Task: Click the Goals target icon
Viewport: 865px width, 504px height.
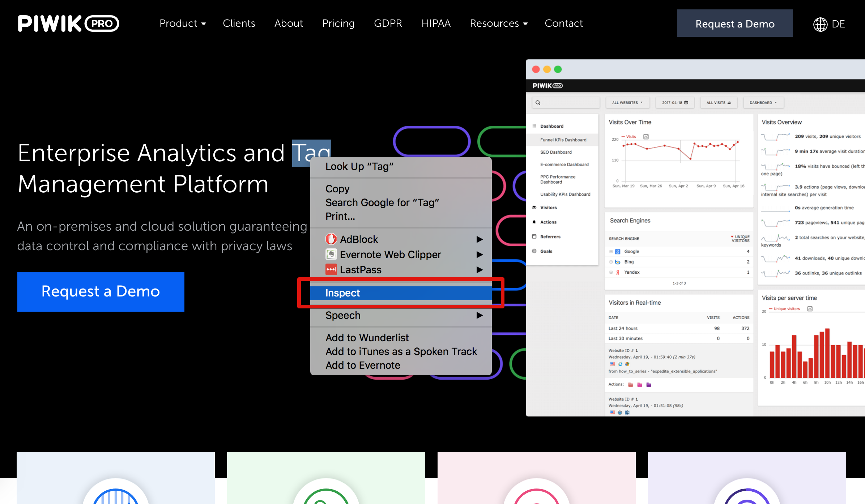Action: click(534, 251)
